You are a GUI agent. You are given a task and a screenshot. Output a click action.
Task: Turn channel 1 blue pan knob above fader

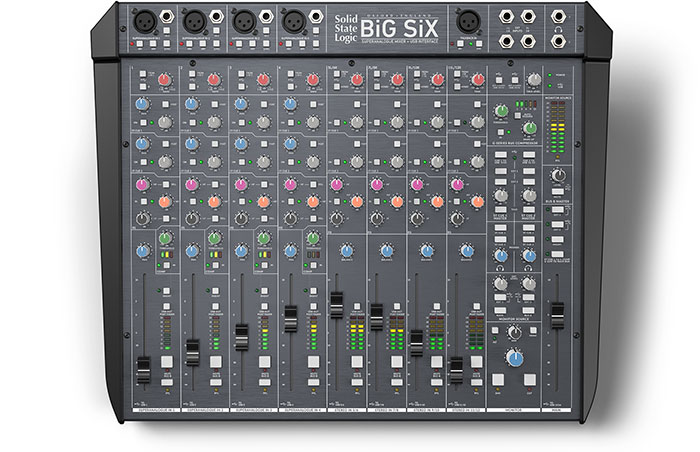(143, 251)
